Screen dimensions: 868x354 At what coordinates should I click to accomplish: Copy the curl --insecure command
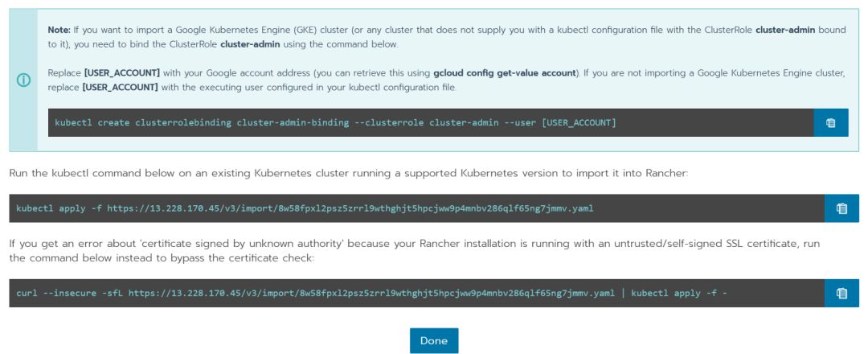coord(841,294)
